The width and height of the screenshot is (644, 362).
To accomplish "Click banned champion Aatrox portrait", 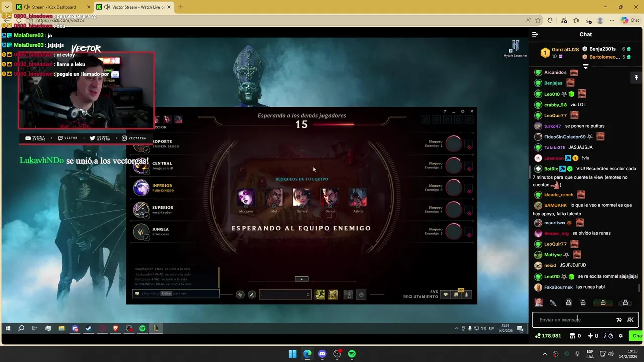I will coord(358,198).
